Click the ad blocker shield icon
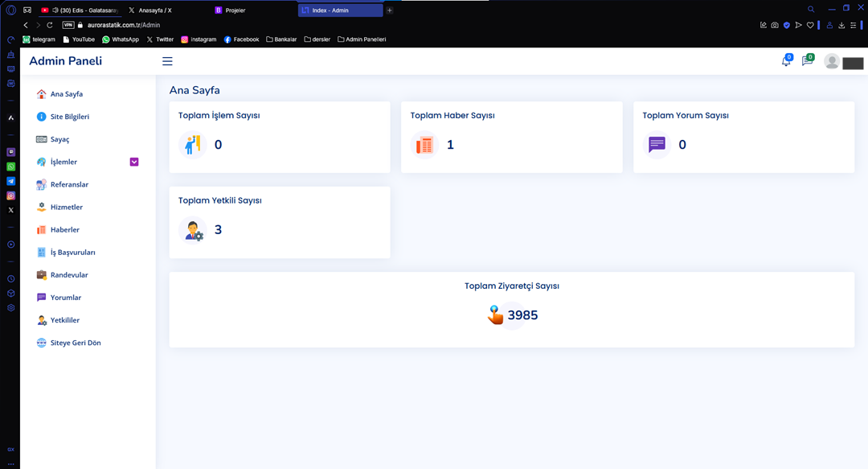The height and width of the screenshot is (469, 868). click(x=786, y=25)
